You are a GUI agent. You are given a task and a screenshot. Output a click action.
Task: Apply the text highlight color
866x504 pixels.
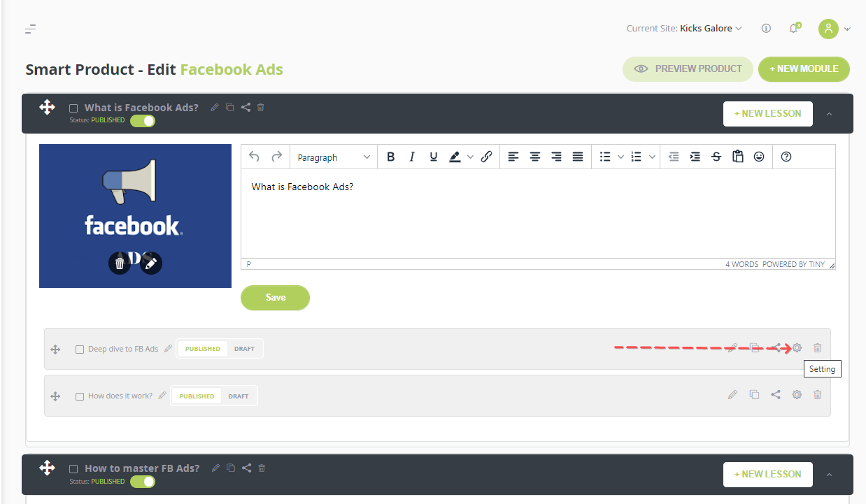pyautogui.click(x=455, y=157)
